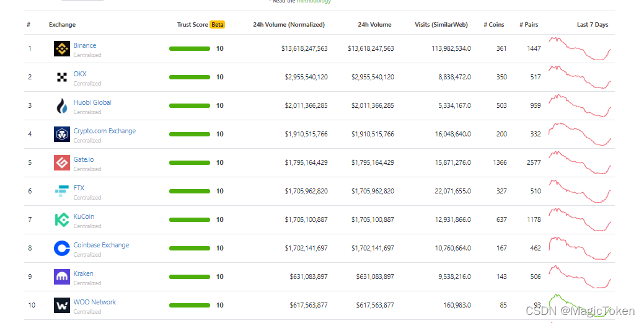The width and height of the screenshot is (644, 323).
Task: Click OKX normalized volume $2,955,540,120
Action: (x=306, y=77)
